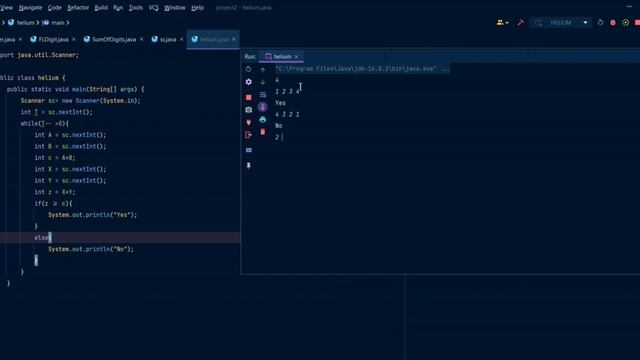
Task: Open the Window menu
Action: tap(174, 8)
